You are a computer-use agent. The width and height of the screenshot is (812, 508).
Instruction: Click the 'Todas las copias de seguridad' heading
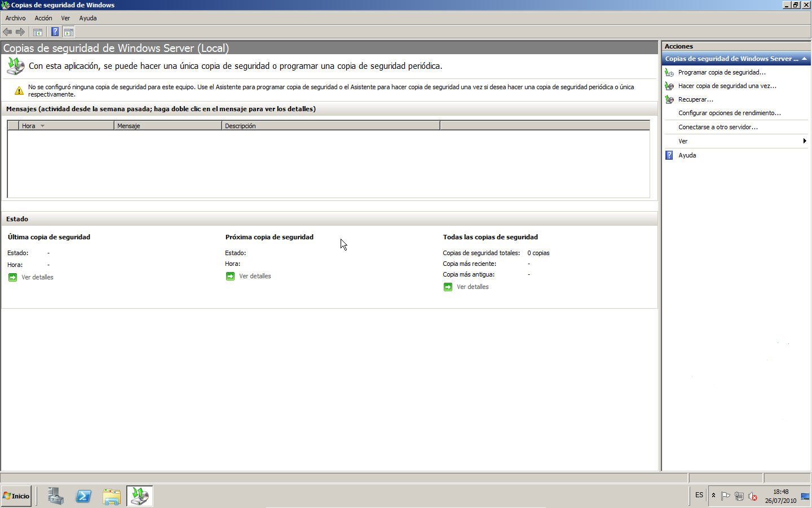[x=491, y=237]
